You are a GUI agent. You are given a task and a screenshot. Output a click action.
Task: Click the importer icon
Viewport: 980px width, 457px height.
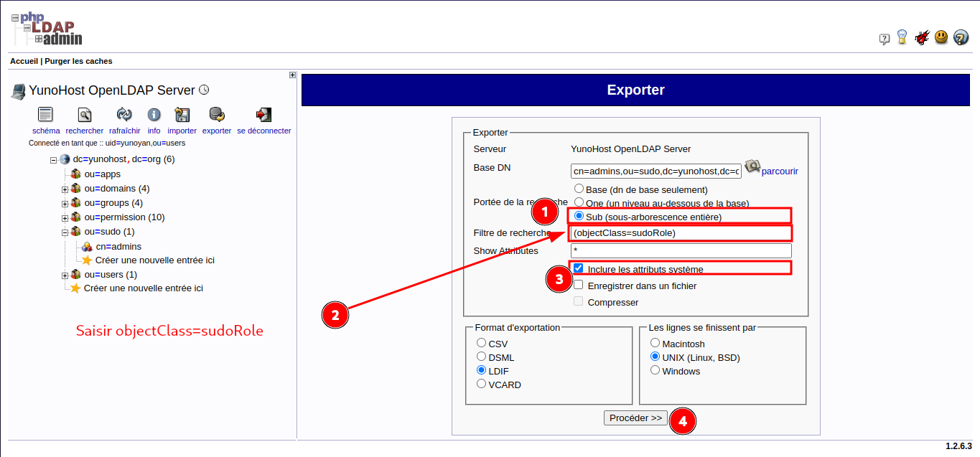pos(182,115)
